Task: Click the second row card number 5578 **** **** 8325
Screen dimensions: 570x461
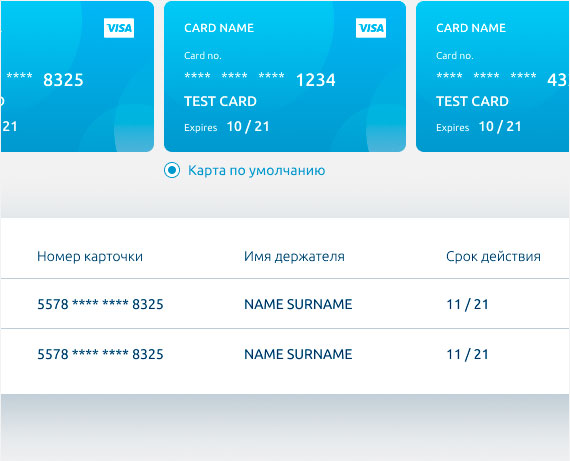Action: [x=100, y=354]
